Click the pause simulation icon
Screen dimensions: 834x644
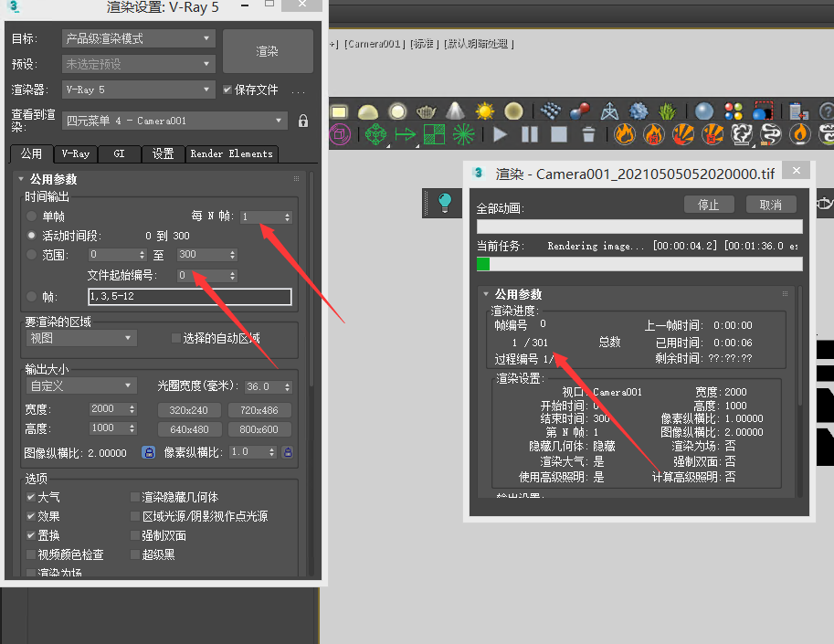530,135
